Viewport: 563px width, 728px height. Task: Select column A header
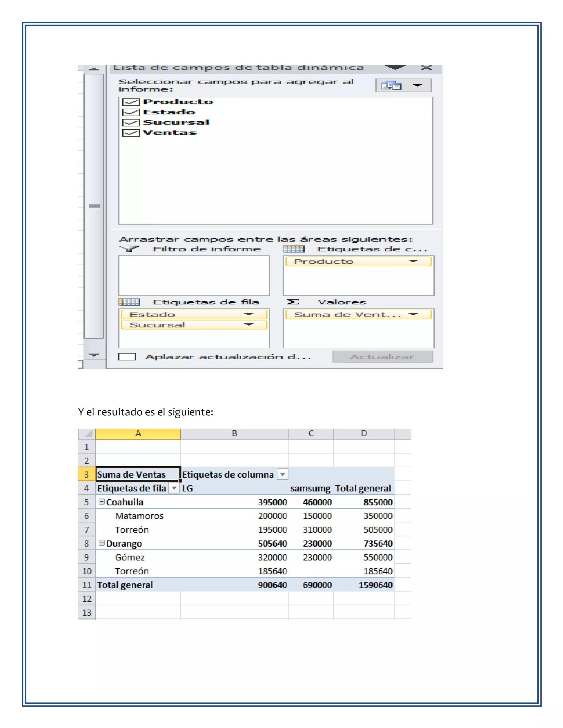click(138, 433)
